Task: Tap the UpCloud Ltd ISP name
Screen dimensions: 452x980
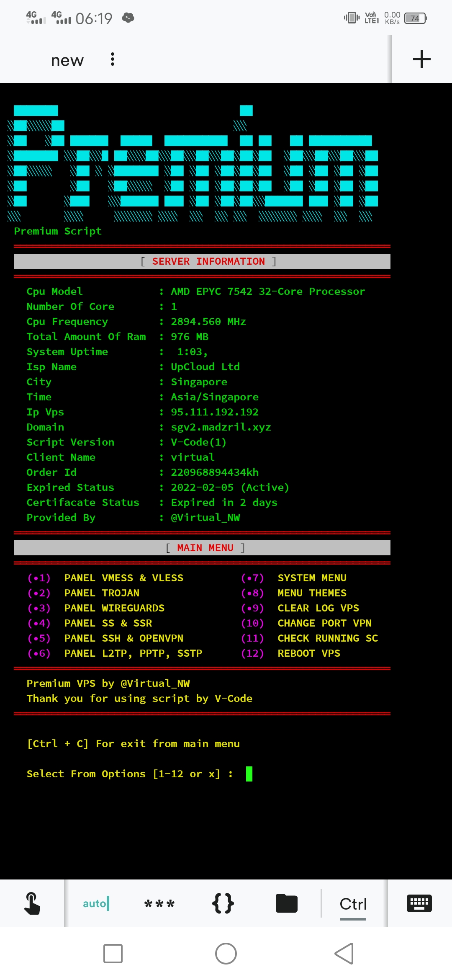Action: (205, 367)
